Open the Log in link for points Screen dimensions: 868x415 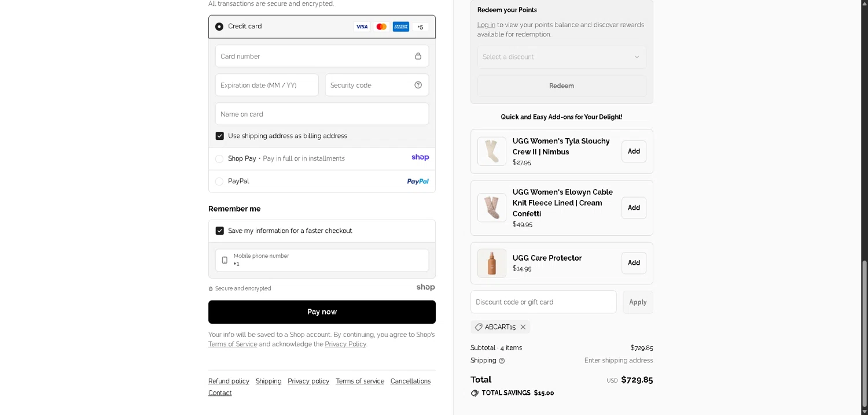(x=486, y=25)
